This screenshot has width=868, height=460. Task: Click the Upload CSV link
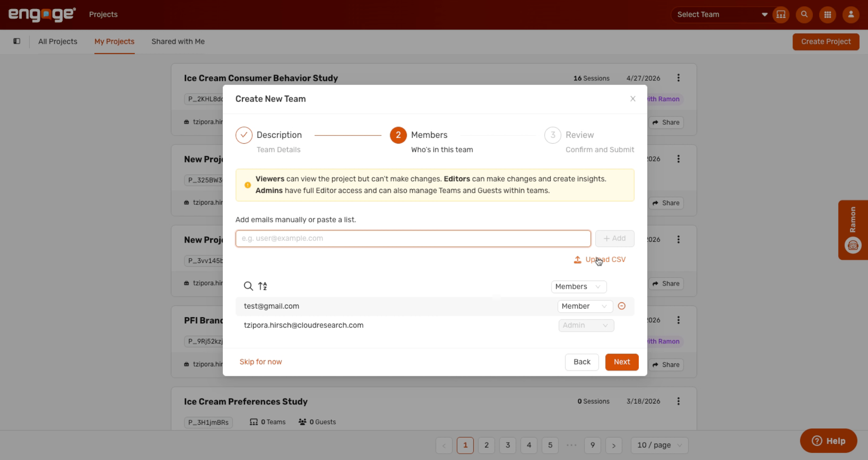click(600, 259)
